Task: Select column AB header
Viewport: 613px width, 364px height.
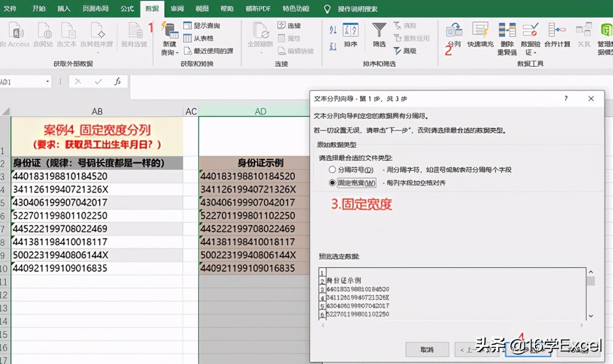Action: pyautogui.click(x=97, y=111)
